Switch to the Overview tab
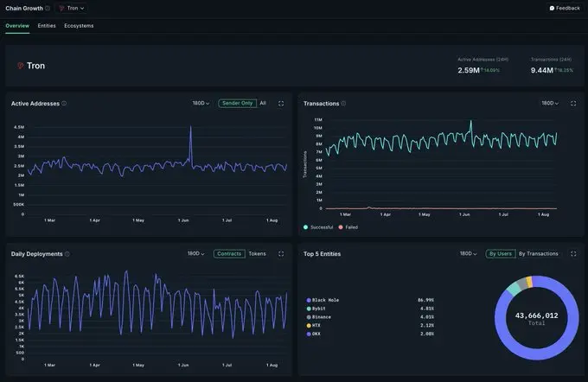 tap(17, 26)
